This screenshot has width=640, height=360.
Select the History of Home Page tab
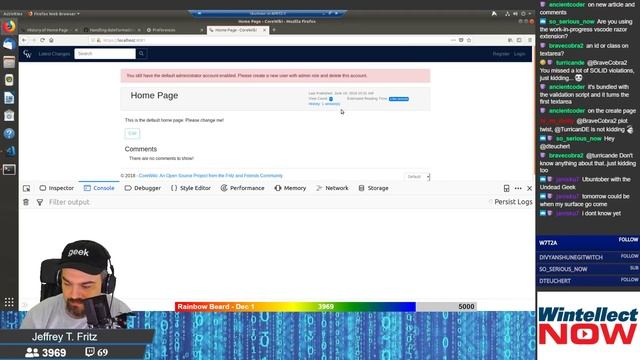coord(48,30)
